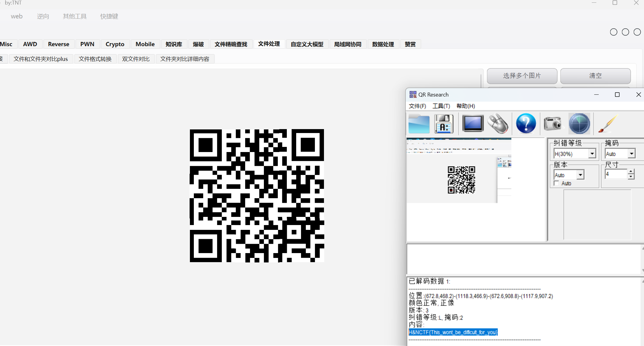Open the 逆向 menu

coord(43,16)
